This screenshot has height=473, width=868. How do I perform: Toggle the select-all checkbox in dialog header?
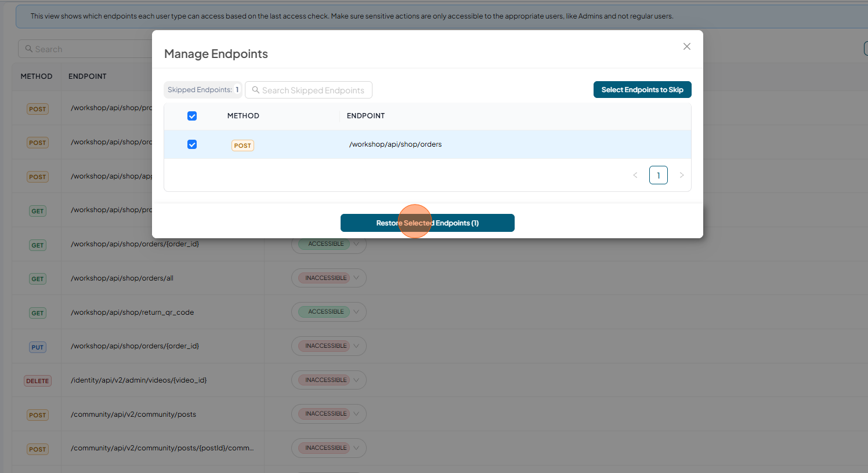point(192,116)
